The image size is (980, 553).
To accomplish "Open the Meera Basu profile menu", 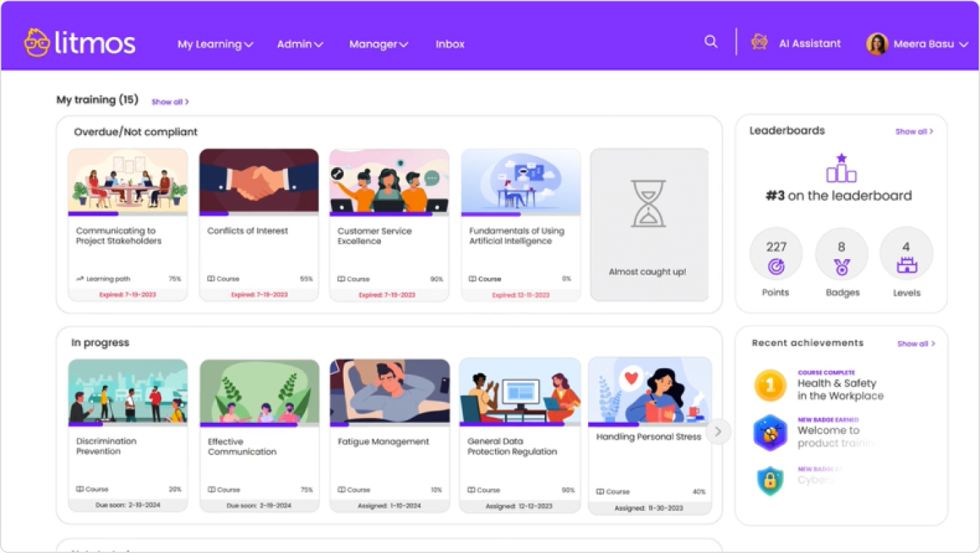I will click(924, 43).
